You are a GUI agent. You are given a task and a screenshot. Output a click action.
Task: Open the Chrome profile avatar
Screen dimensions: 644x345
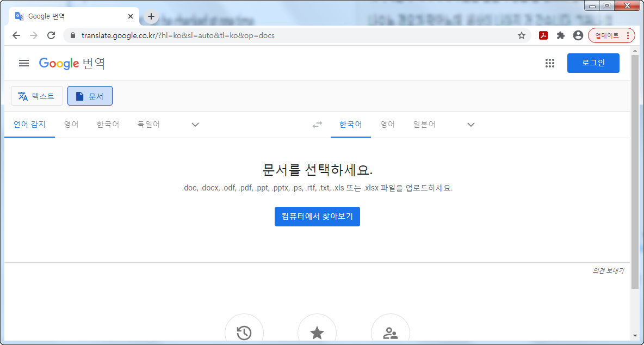point(578,35)
